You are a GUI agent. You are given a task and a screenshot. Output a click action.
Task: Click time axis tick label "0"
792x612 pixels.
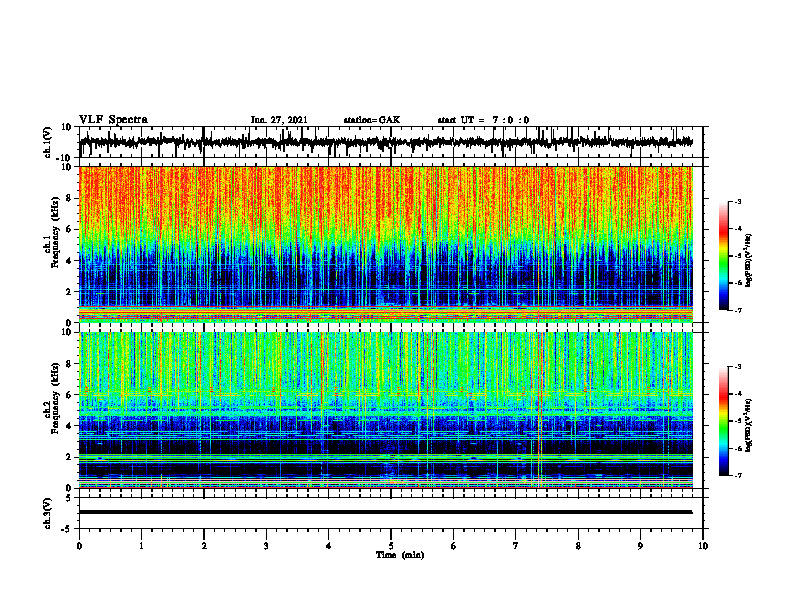tap(79, 546)
